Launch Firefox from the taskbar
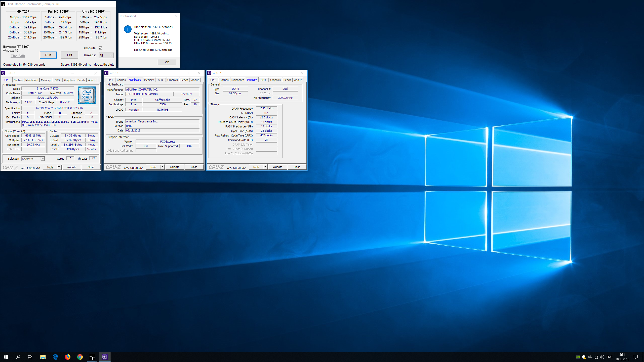This screenshot has height=362, width=644. point(68,357)
